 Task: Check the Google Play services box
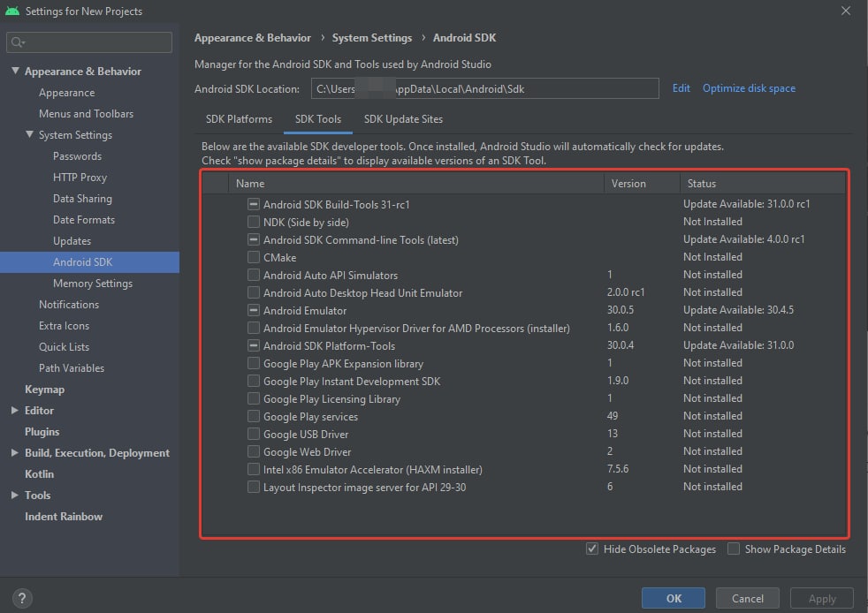point(253,417)
